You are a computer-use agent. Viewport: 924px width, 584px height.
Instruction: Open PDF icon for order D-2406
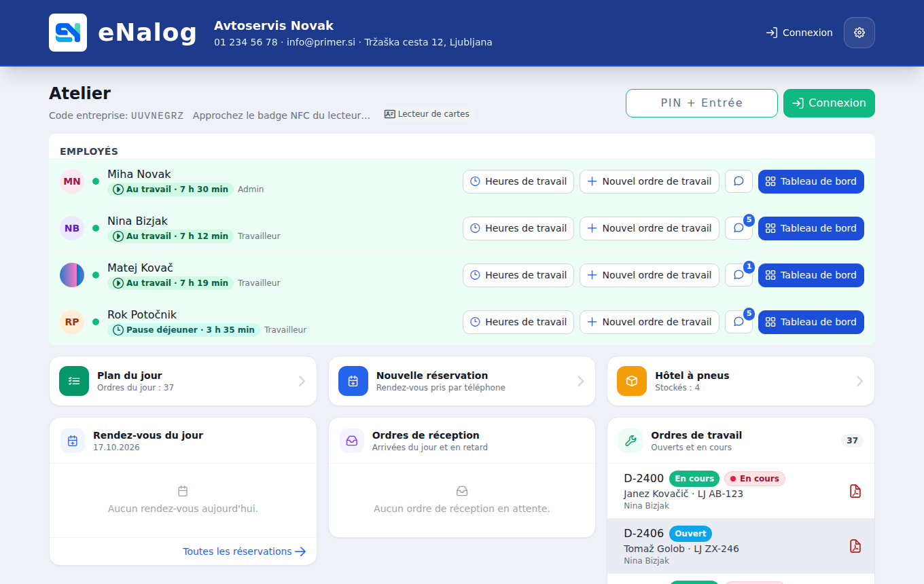coord(855,546)
